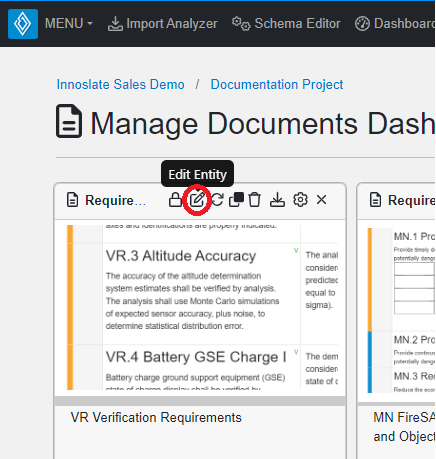Click the download icon on VR card

(277, 200)
